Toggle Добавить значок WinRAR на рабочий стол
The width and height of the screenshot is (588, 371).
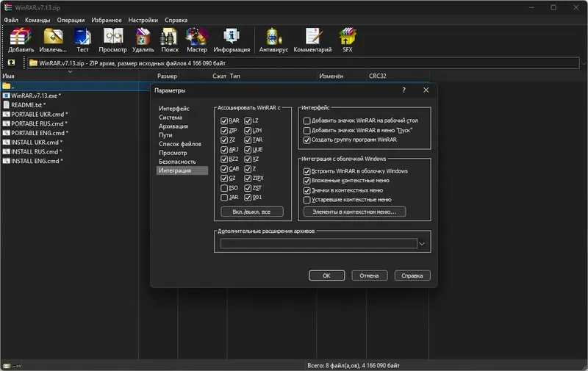[x=306, y=120]
